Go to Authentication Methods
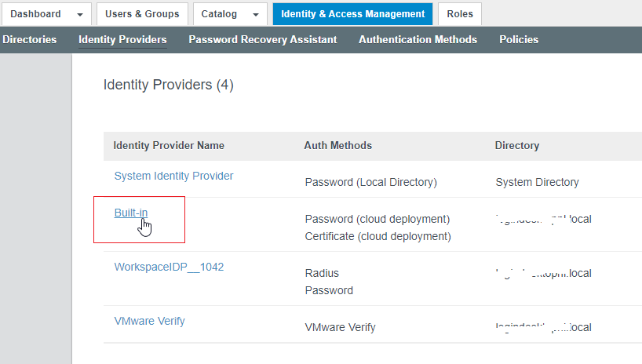Screen dimensions: 642x364 pos(418,39)
